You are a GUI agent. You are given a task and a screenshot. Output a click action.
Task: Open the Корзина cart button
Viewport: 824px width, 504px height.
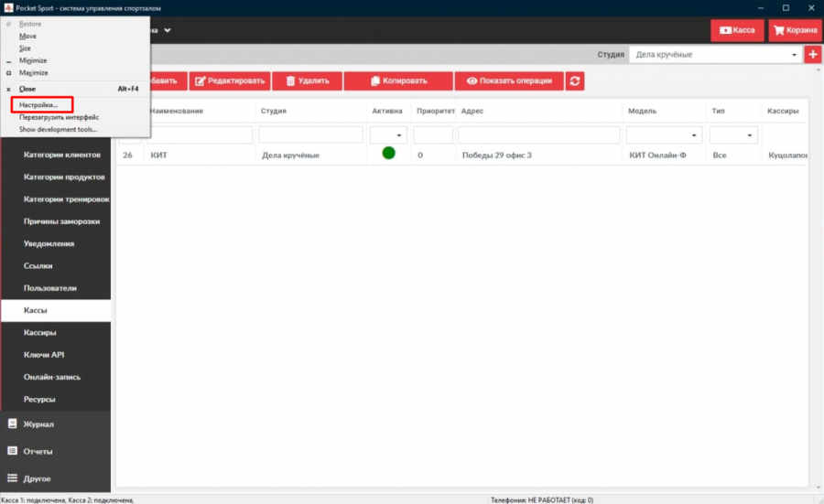pyautogui.click(x=795, y=30)
